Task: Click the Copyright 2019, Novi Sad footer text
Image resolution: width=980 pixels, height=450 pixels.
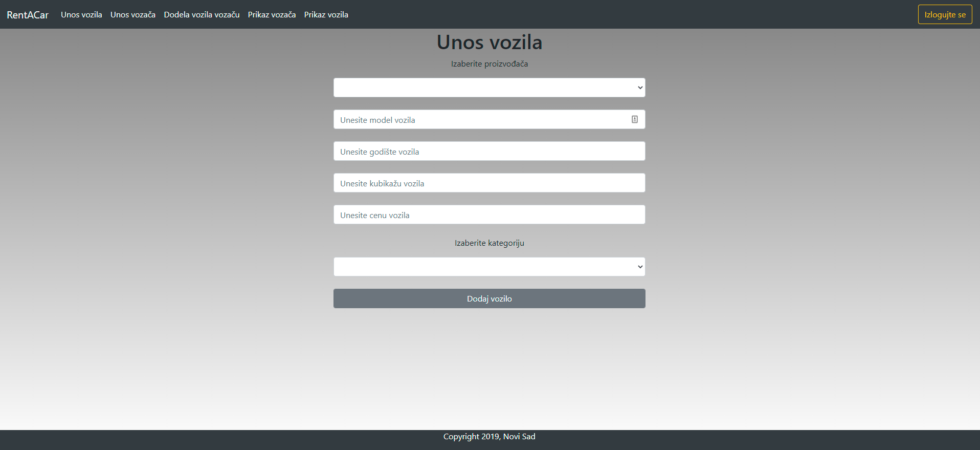Action: (x=489, y=437)
